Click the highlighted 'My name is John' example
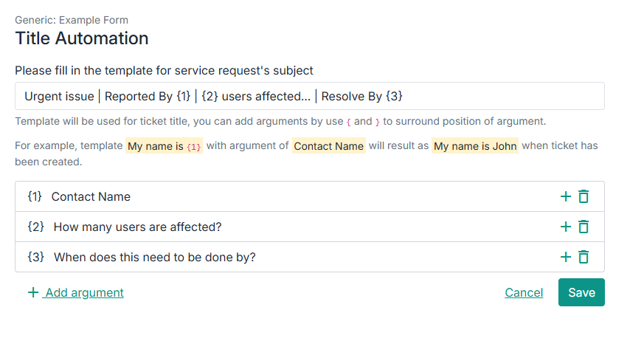Image resolution: width=644 pixels, height=341 pixels. [x=475, y=146]
